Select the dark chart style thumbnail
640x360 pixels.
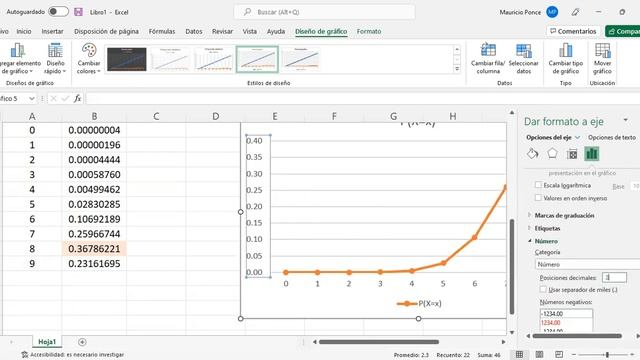tap(127, 59)
